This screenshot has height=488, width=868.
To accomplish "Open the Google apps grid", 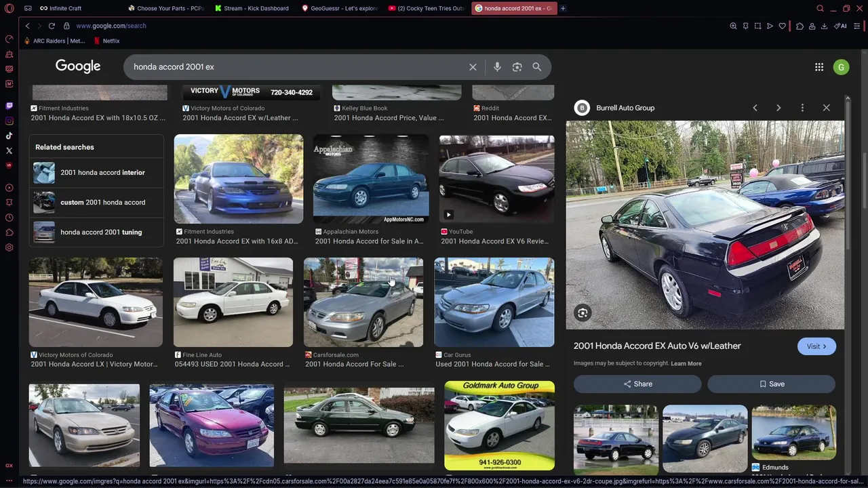I will 819,67.
